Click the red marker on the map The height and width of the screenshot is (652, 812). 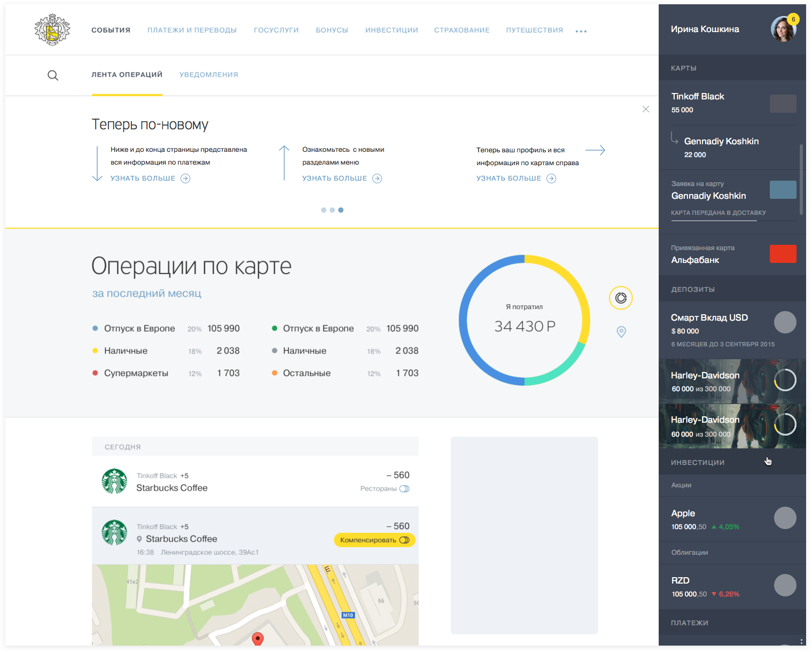pyautogui.click(x=257, y=639)
